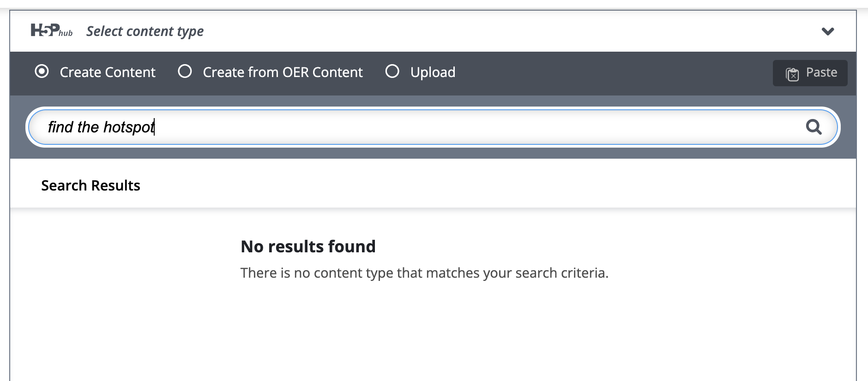
Task: Click the H5P hub logo
Action: point(45,30)
